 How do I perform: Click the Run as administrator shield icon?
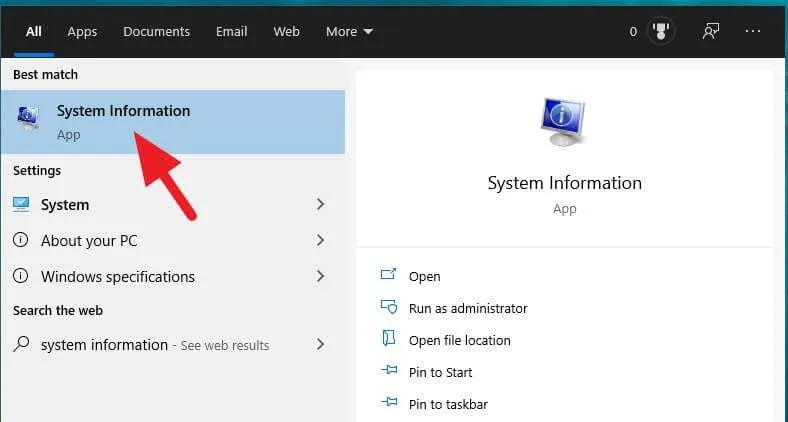pos(389,306)
